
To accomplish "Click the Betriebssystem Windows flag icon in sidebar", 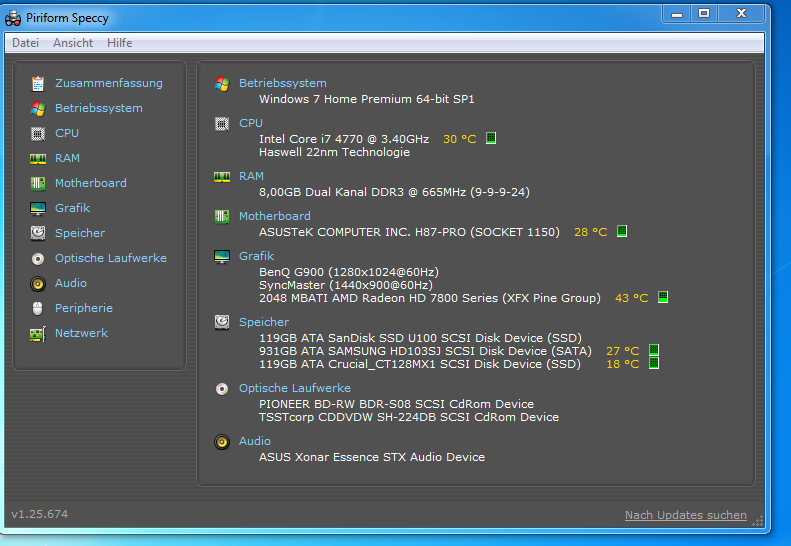I will click(38, 108).
